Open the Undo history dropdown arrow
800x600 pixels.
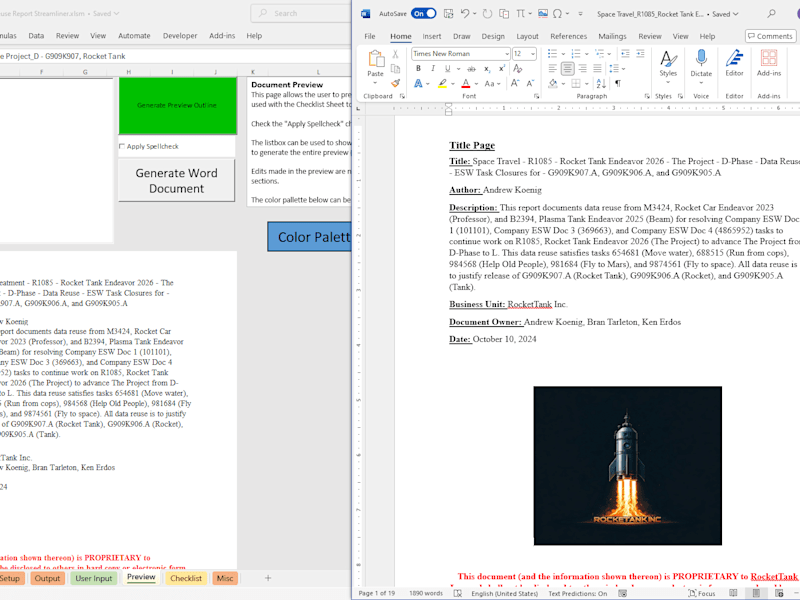(x=474, y=14)
